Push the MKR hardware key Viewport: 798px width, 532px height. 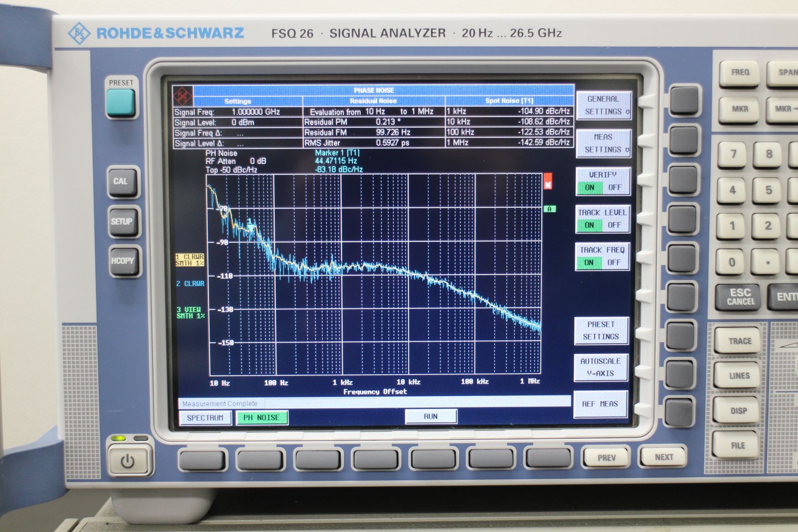point(740,109)
